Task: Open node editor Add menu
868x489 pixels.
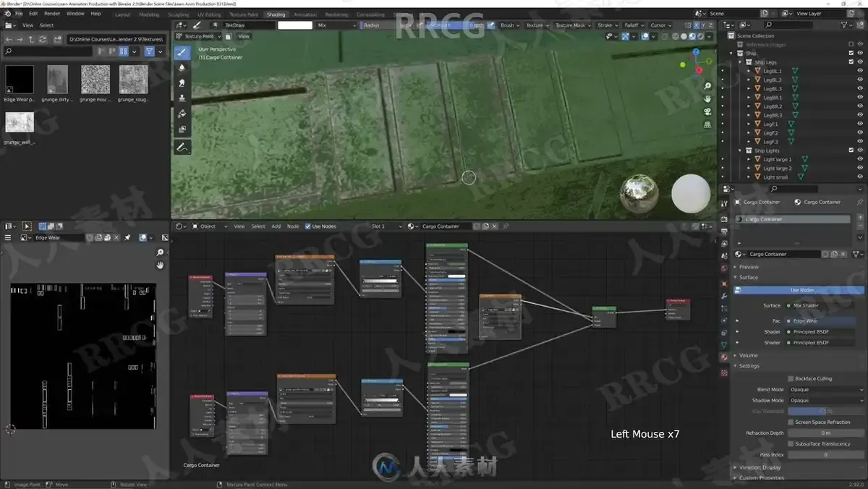Action: 276,226
